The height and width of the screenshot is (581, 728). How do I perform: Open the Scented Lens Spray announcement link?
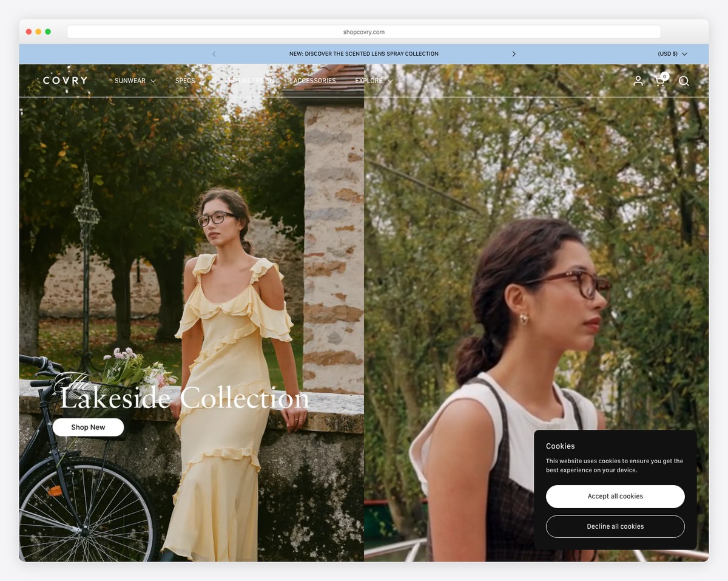click(x=364, y=53)
